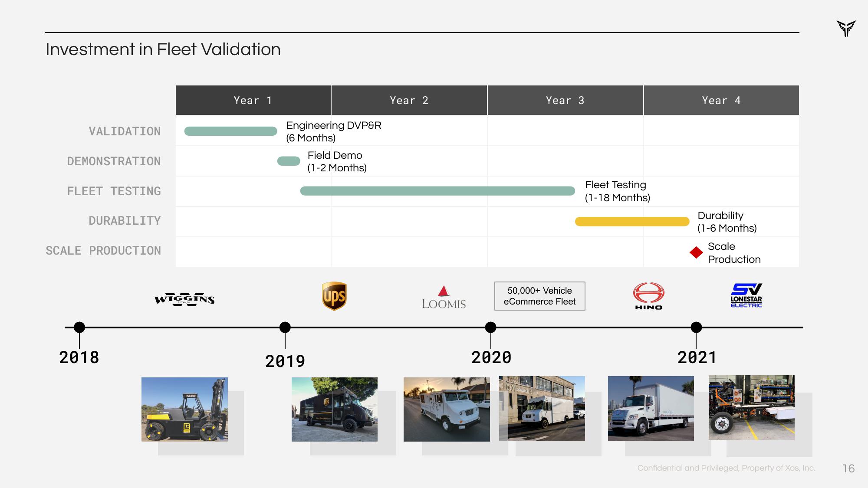Click the 50,000+ Vehicle eCommerce Fleet box
868x488 pixels.
[540, 296]
